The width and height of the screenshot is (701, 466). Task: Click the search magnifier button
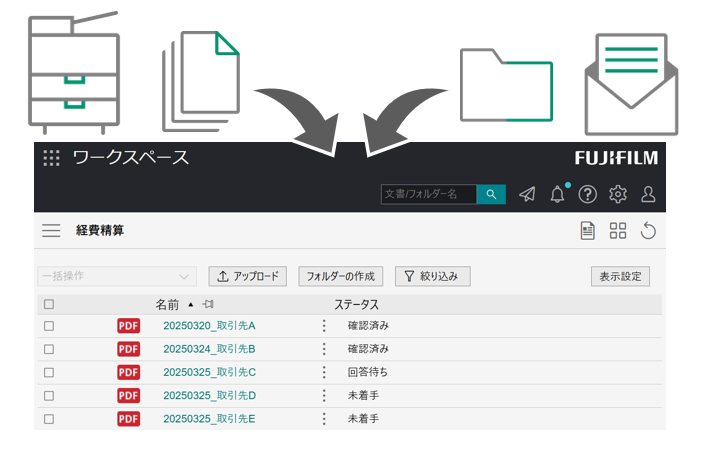tap(491, 194)
